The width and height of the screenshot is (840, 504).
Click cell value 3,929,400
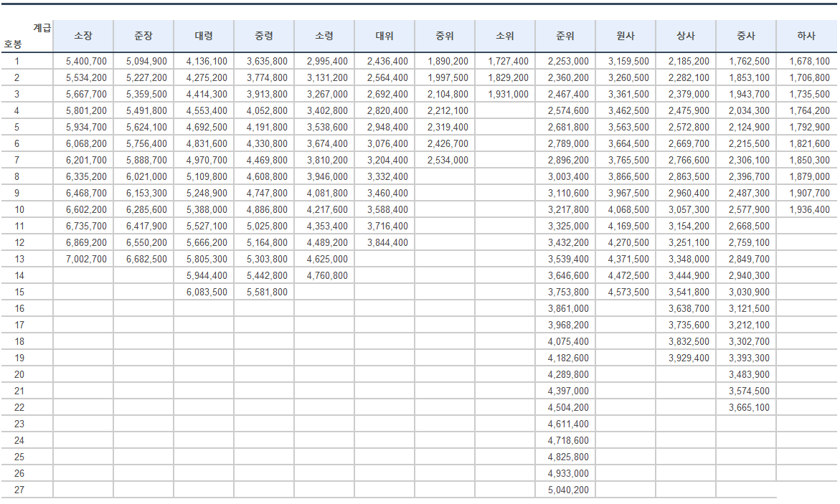tap(689, 358)
